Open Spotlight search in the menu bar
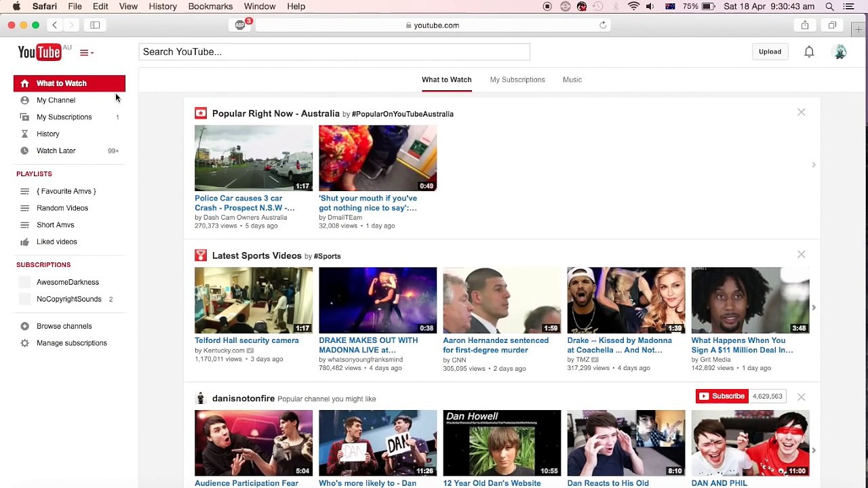This screenshot has width=868, height=488. 829,6
